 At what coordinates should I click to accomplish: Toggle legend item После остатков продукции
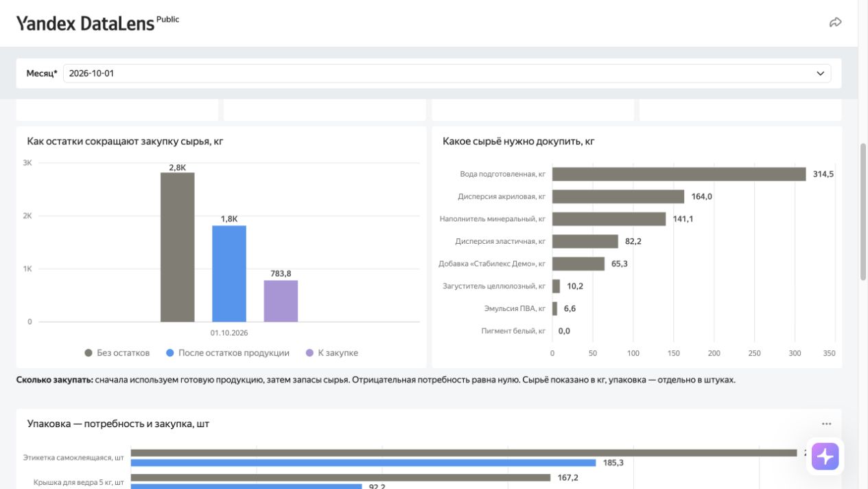(x=228, y=353)
